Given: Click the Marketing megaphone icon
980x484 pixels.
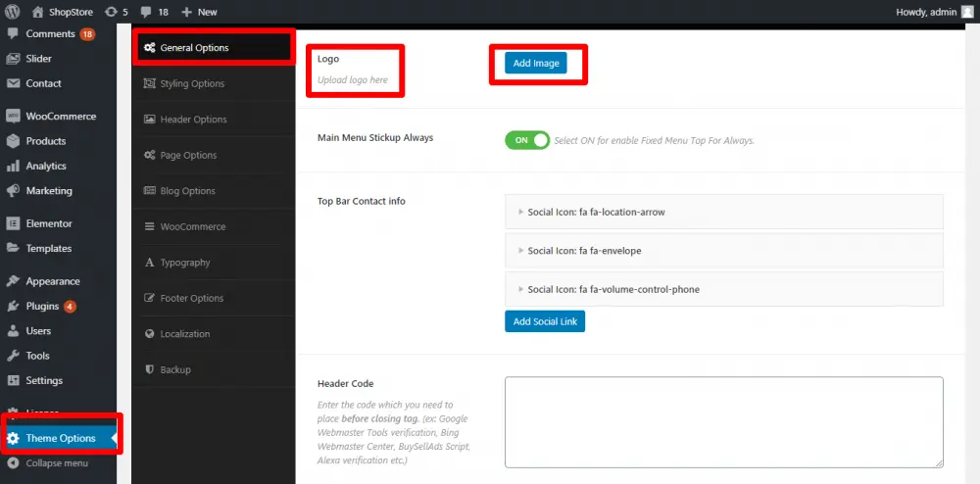Looking at the screenshot, I should pos(13,190).
